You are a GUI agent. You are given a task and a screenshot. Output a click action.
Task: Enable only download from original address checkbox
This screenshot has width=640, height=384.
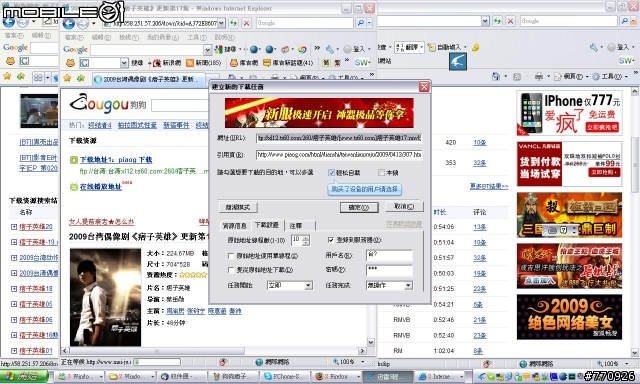[x=231, y=270]
